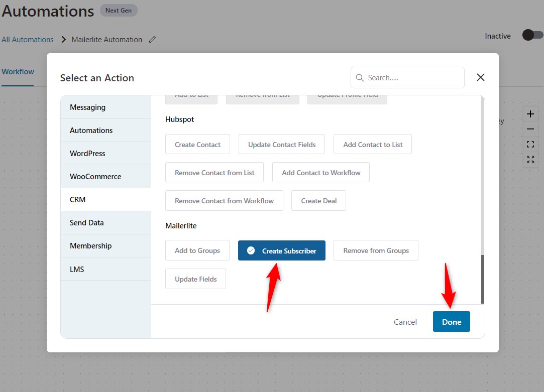Image resolution: width=544 pixels, height=392 pixels.
Task: Click the Mailerlite section heading
Action: (181, 226)
